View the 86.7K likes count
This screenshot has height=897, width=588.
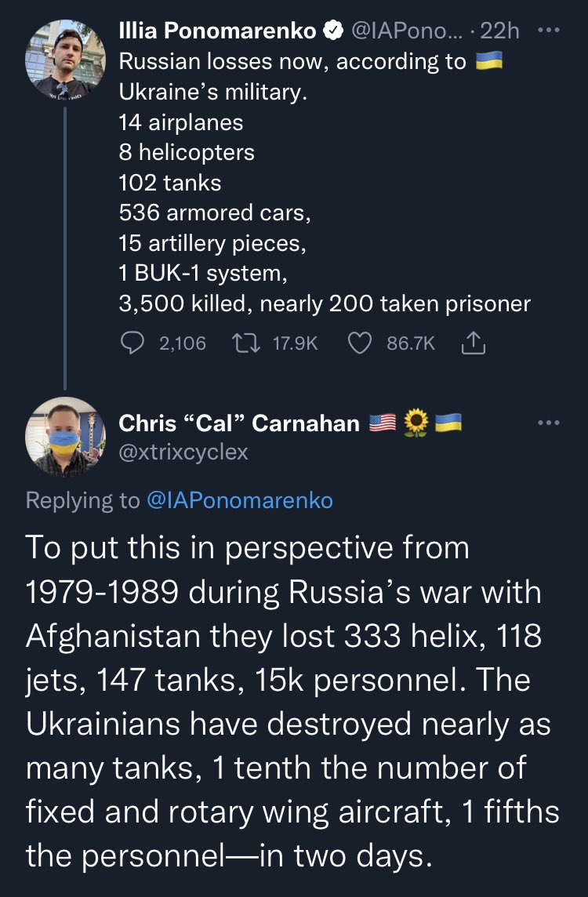[412, 343]
